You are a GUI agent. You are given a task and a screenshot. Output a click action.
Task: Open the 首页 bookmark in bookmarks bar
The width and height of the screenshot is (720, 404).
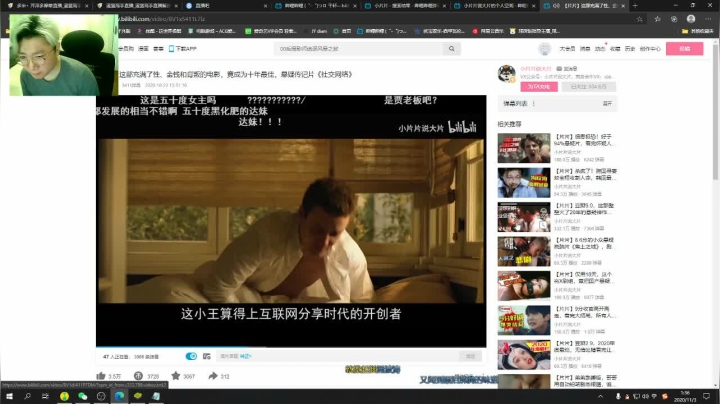pyautogui.click(x=343, y=31)
